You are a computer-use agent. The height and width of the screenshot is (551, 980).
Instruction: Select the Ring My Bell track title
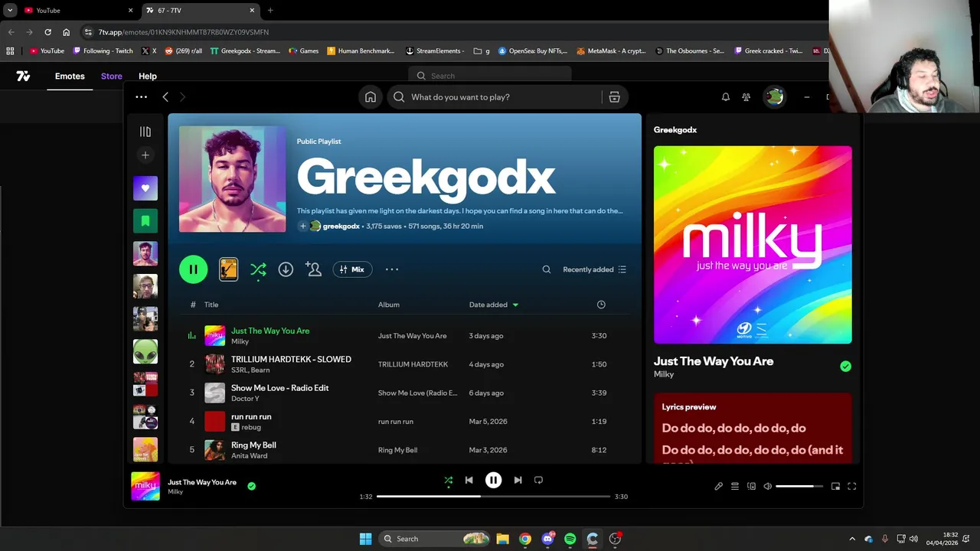(x=253, y=445)
